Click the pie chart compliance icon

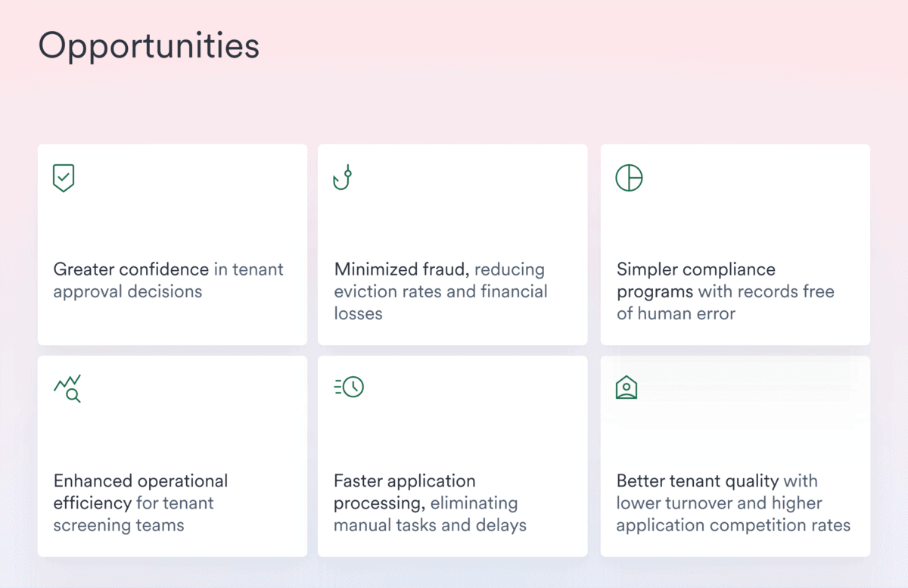[629, 178]
